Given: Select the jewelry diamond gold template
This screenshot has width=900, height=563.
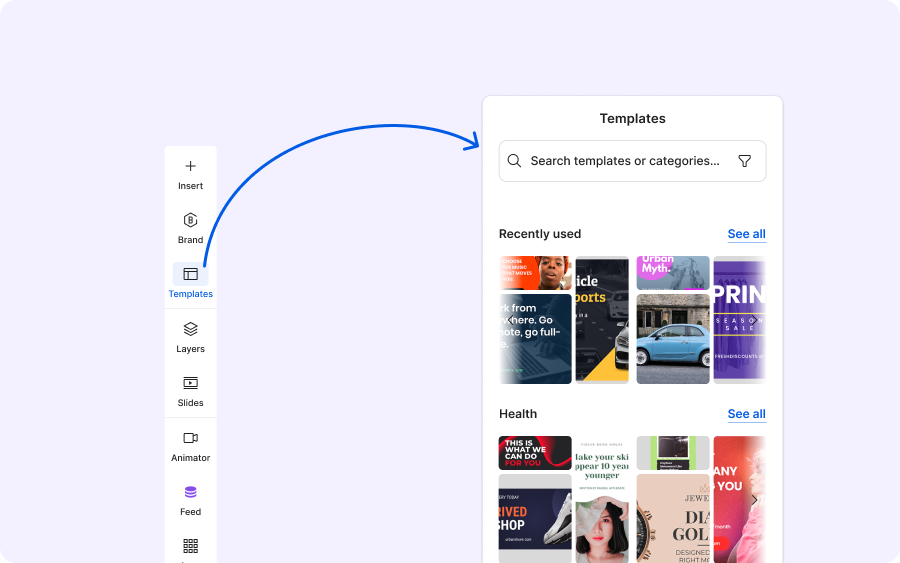Looking at the screenshot, I should (673, 518).
